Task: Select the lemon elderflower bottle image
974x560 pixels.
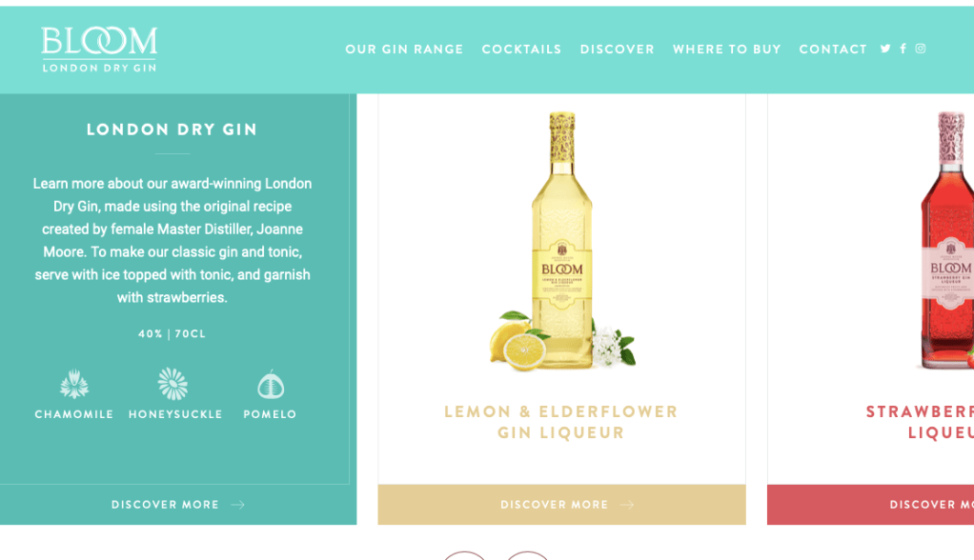Action: click(x=562, y=241)
